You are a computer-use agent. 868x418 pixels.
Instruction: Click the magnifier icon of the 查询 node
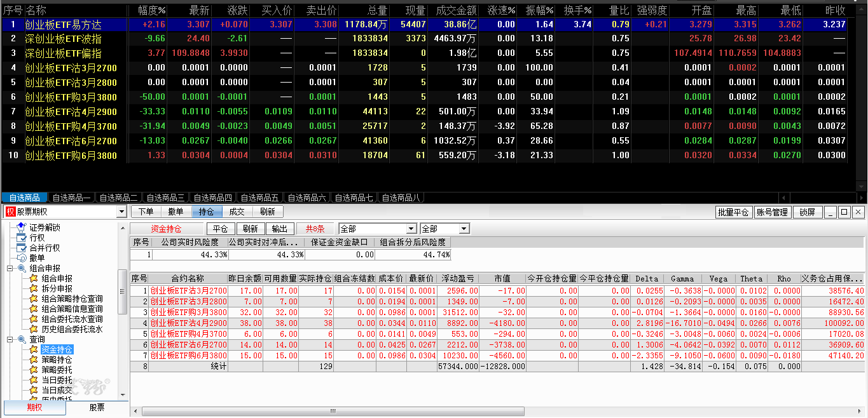pyautogui.click(x=22, y=339)
